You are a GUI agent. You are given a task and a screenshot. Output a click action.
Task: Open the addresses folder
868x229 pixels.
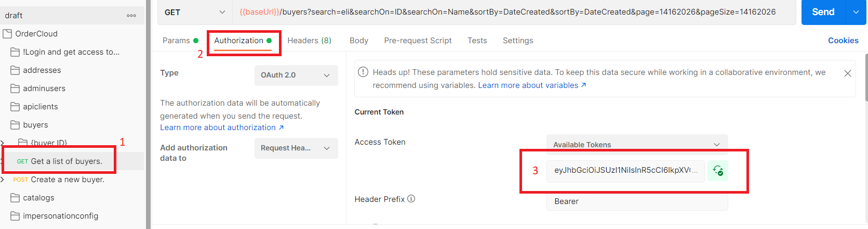[x=42, y=70]
